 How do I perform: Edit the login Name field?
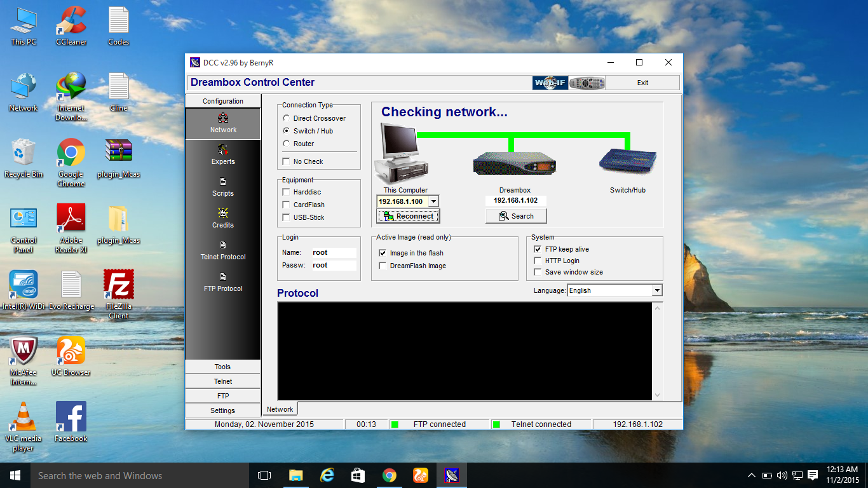(x=334, y=252)
